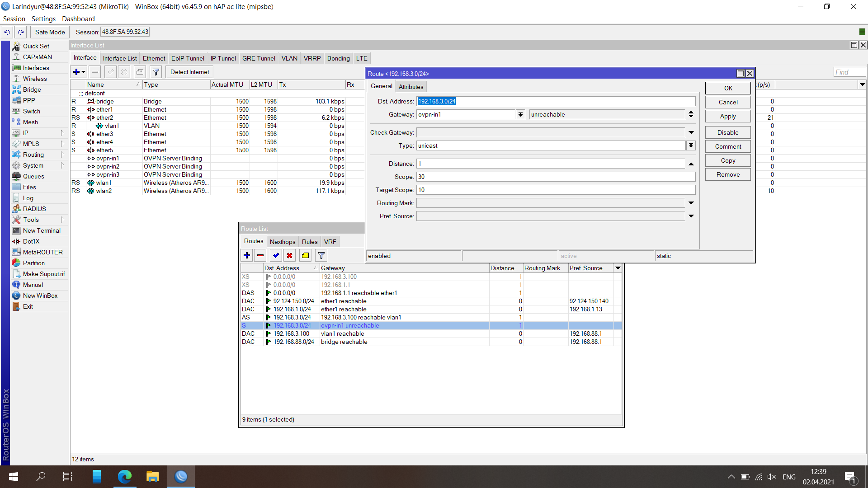Expand the Routing Mark field arrow
Image resolution: width=868 pixels, height=488 pixels.
691,203
